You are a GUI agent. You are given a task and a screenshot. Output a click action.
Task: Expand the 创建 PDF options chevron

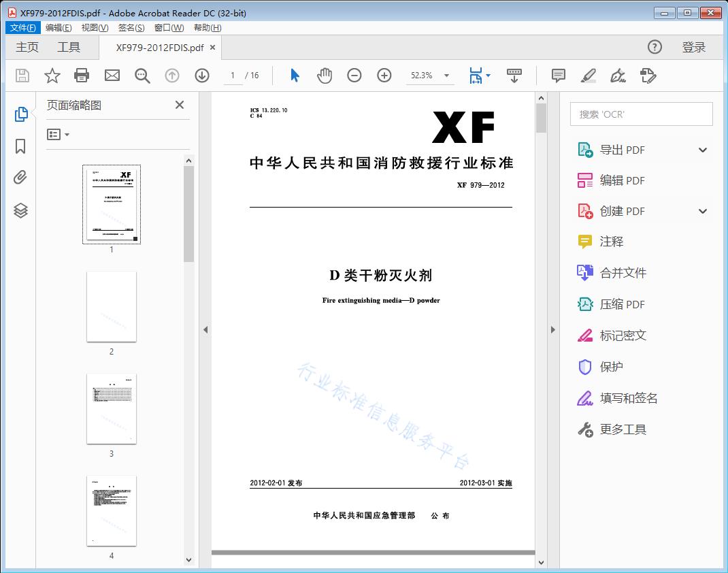(702, 211)
